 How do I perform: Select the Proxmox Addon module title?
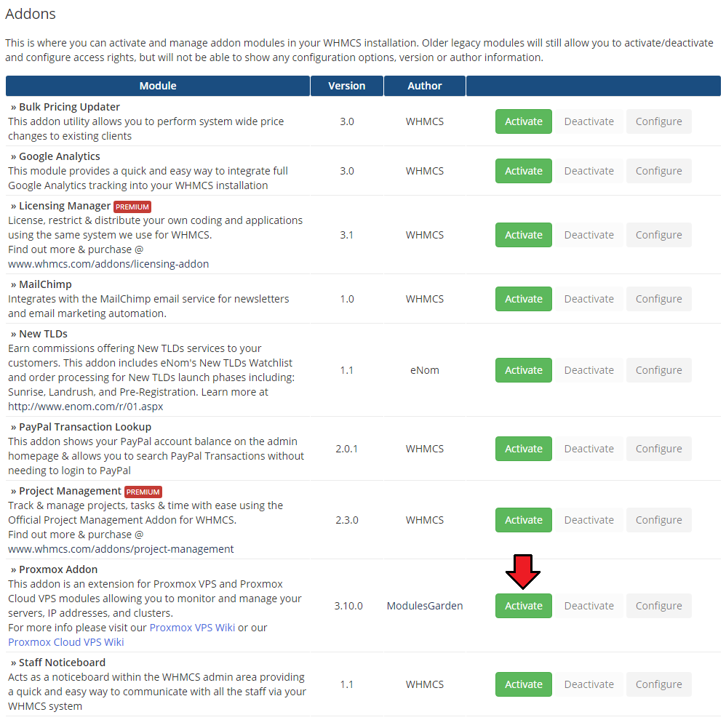[58, 569]
